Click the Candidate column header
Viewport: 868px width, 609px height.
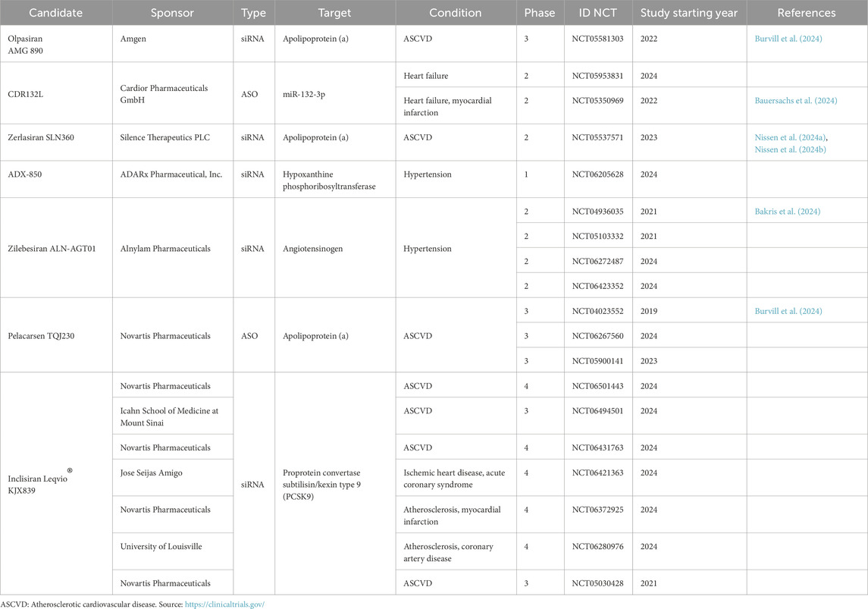pyautogui.click(x=56, y=13)
